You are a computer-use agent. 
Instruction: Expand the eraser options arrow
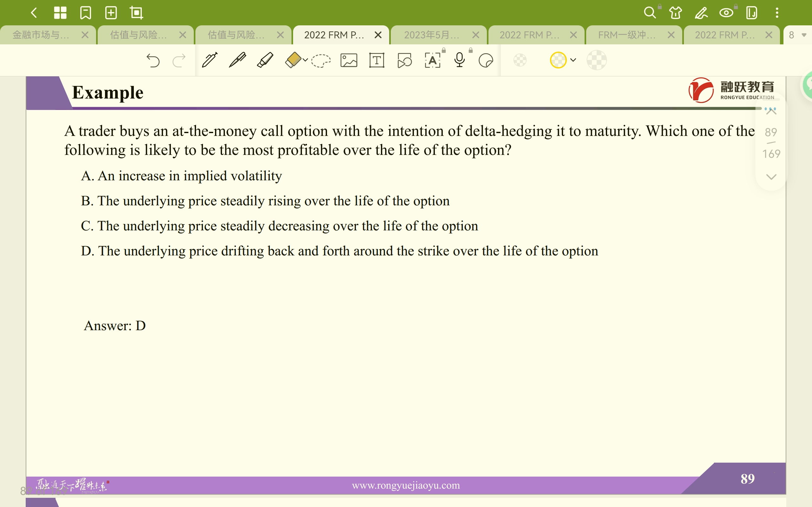pos(305,60)
